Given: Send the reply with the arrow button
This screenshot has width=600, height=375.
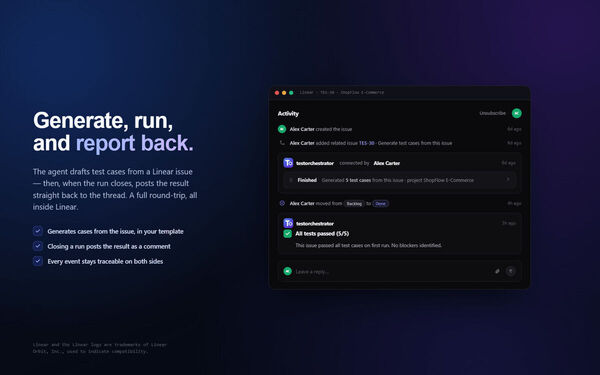Looking at the screenshot, I should (510, 271).
